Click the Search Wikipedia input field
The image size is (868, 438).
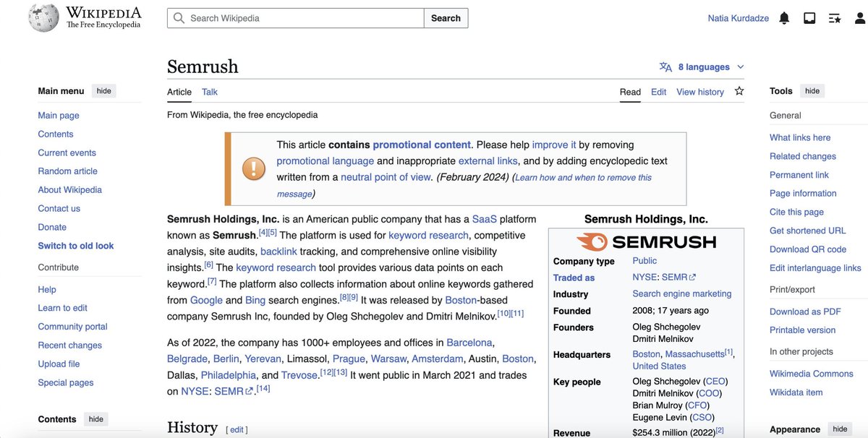pos(296,18)
